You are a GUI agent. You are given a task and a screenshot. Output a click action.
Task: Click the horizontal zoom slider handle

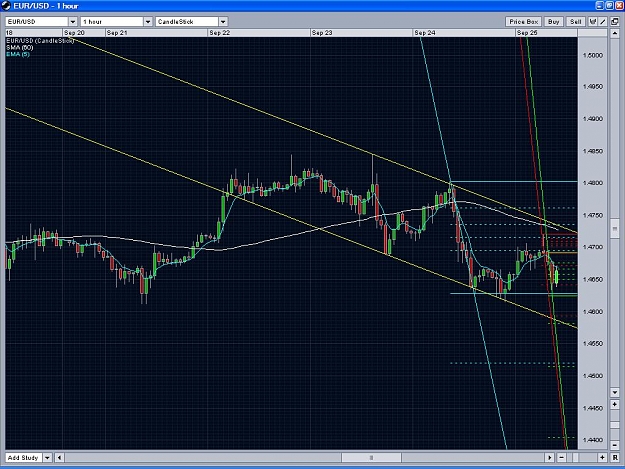(x=575, y=457)
